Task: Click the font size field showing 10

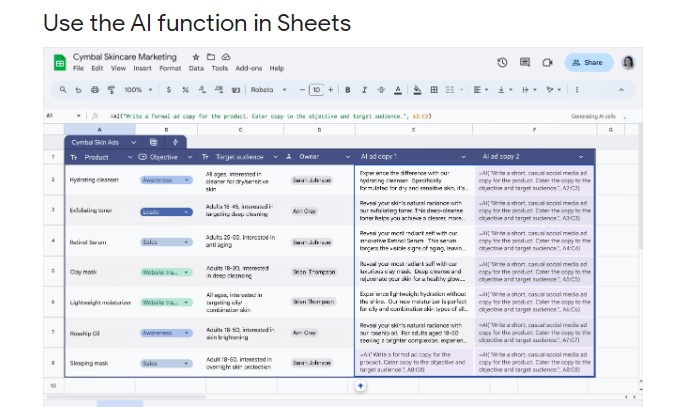Action: 316,90
